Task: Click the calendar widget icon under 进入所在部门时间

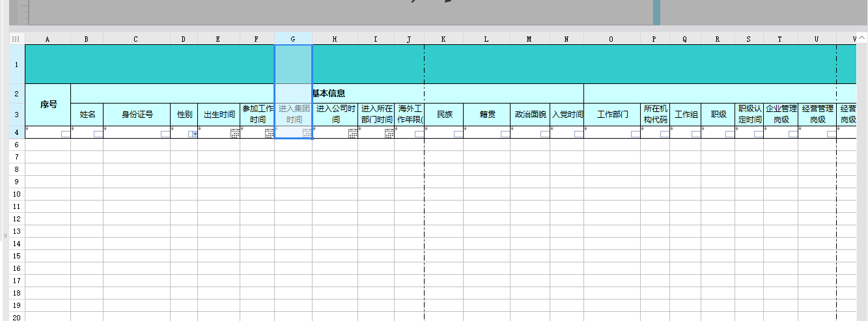Action: pos(389,133)
